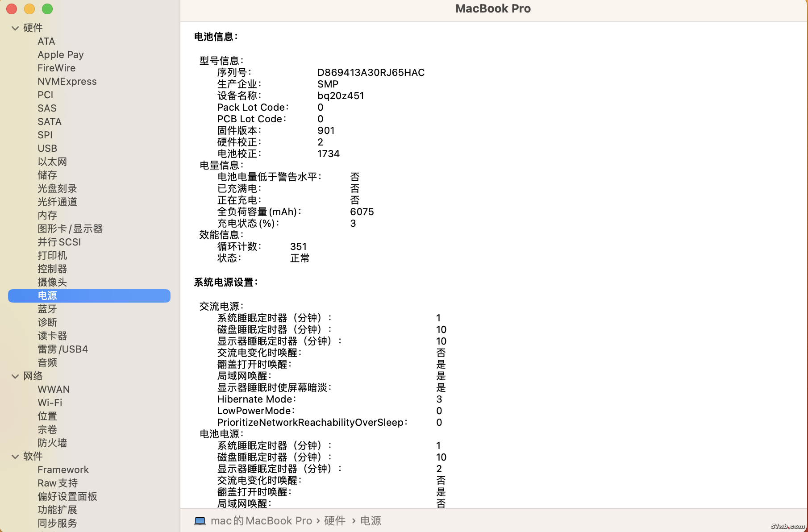Select 内存 in the hardware list
808x532 pixels.
(47, 216)
